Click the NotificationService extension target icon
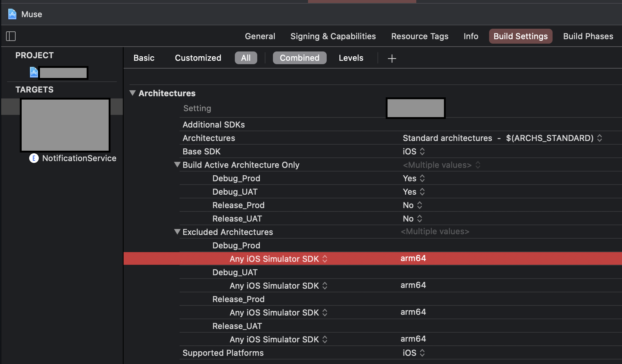The height and width of the screenshot is (364, 622). pos(34,158)
